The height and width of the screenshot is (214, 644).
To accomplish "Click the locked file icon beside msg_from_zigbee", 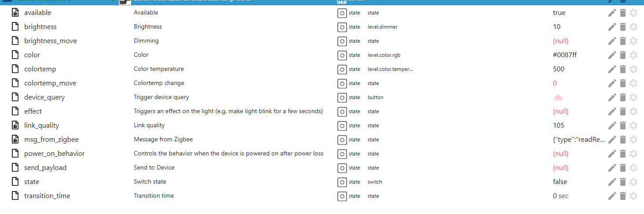I will (x=15, y=140).
